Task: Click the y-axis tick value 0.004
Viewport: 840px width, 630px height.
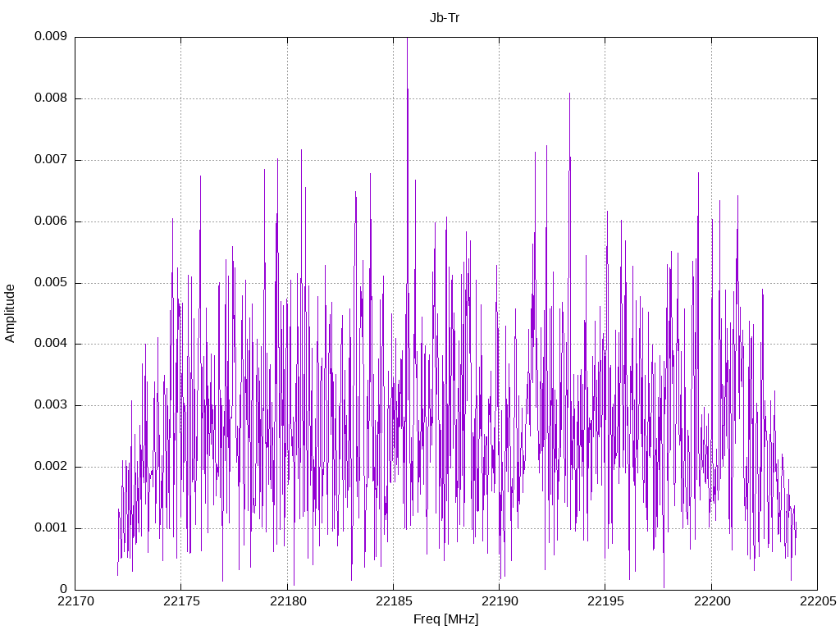Action: [50, 343]
